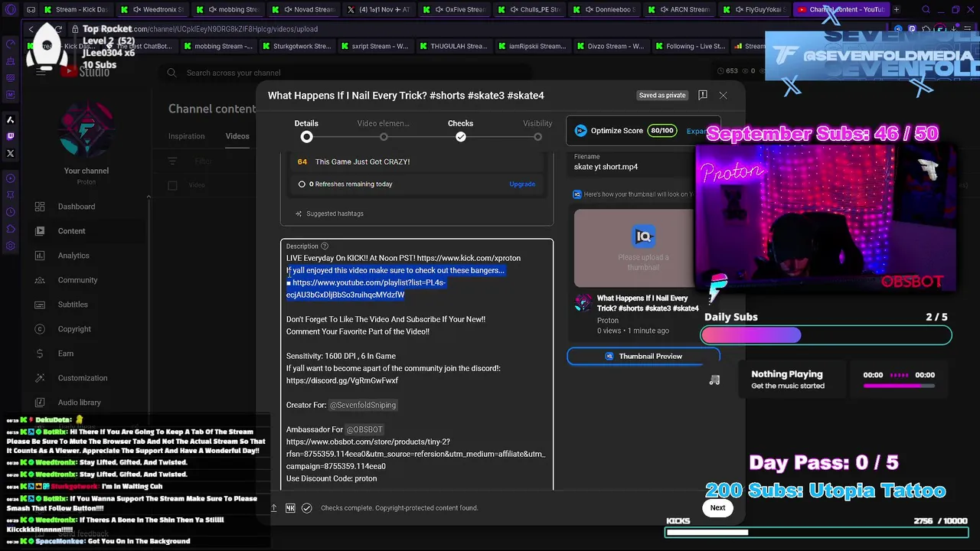Switch to the Weedtronix Stream browser tab
The height and width of the screenshot is (551, 980).
153,10
